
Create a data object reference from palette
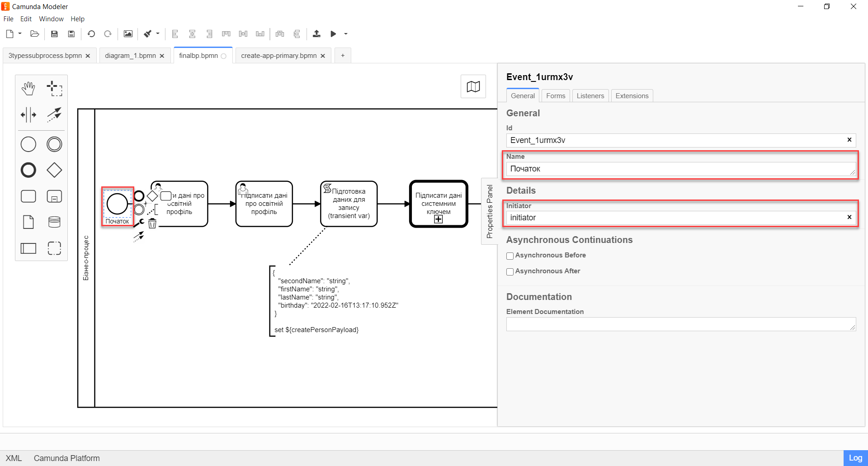(28, 222)
